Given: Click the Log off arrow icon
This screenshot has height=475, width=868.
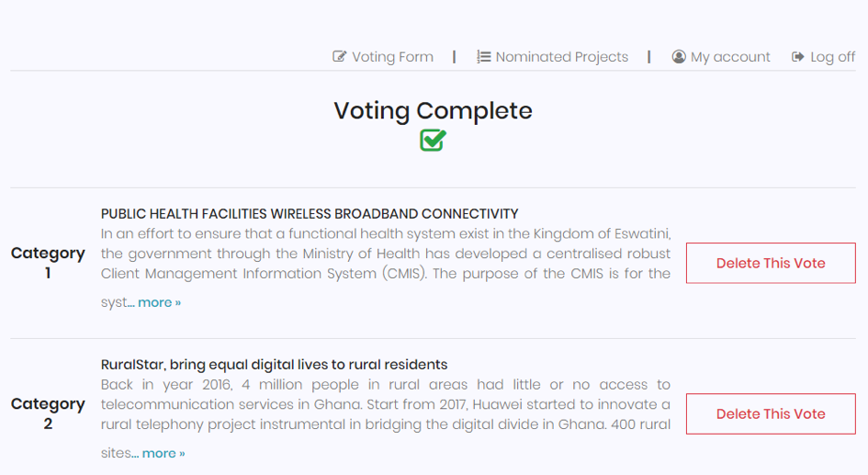Looking at the screenshot, I should (x=797, y=57).
